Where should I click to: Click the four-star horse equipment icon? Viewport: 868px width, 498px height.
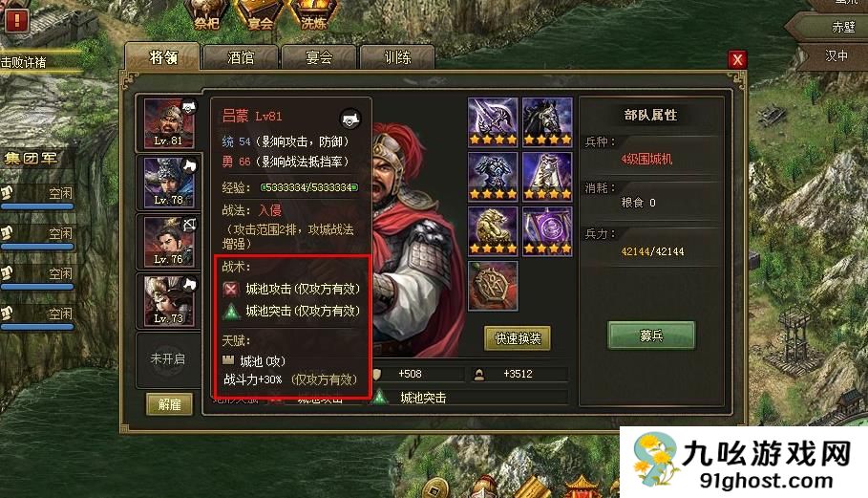pos(547,121)
